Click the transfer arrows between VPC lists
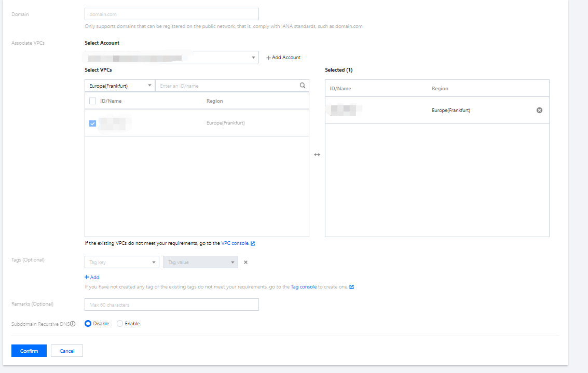Image resolution: width=588 pixels, height=373 pixels. click(x=317, y=155)
